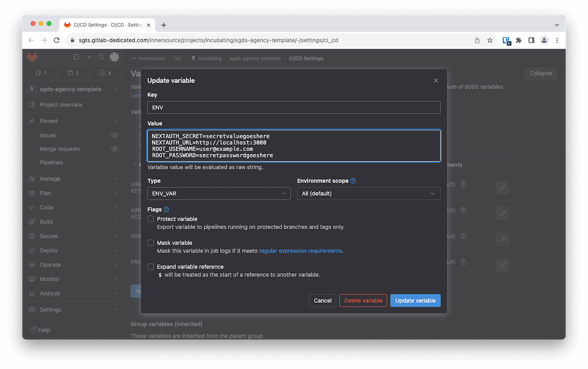Open the GitLab homepage via fox logo
The image size is (588, 369).
click(32, 57)
